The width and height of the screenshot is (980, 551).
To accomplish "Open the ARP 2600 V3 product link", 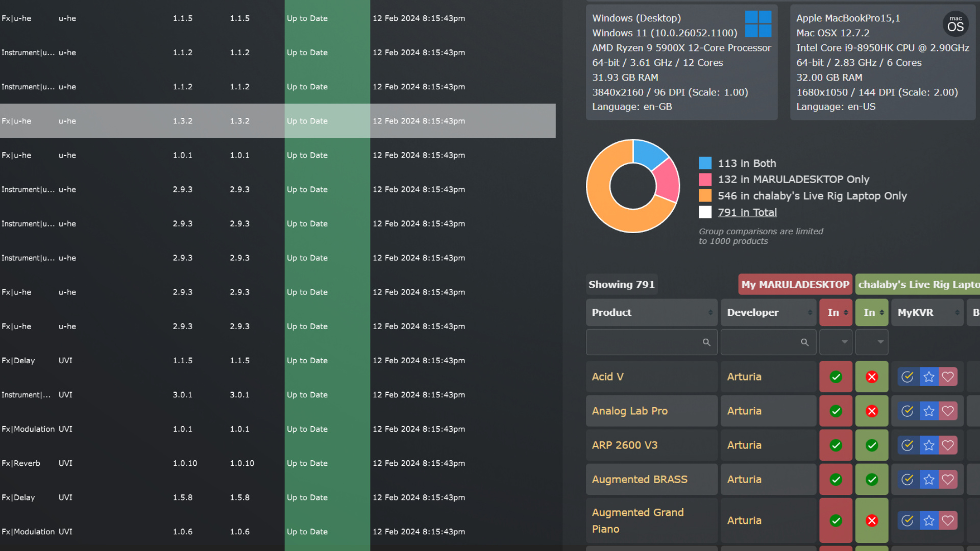I will [624, 445].
